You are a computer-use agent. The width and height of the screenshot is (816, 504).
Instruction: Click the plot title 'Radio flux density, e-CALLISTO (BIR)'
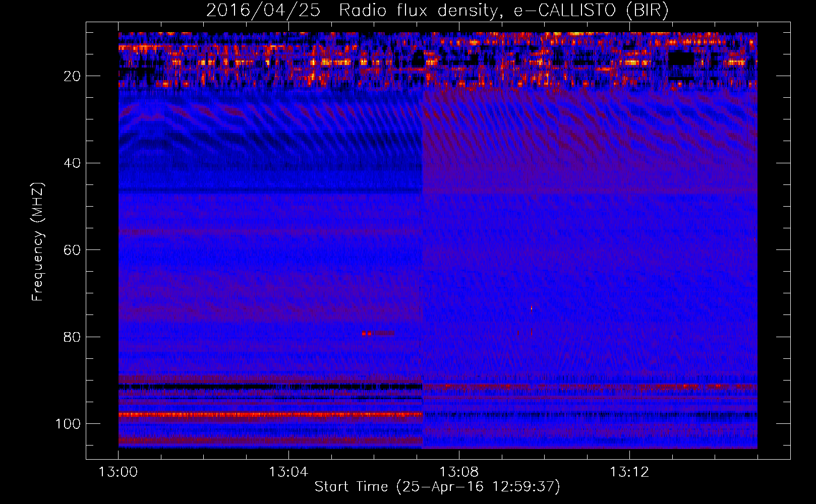503,10
